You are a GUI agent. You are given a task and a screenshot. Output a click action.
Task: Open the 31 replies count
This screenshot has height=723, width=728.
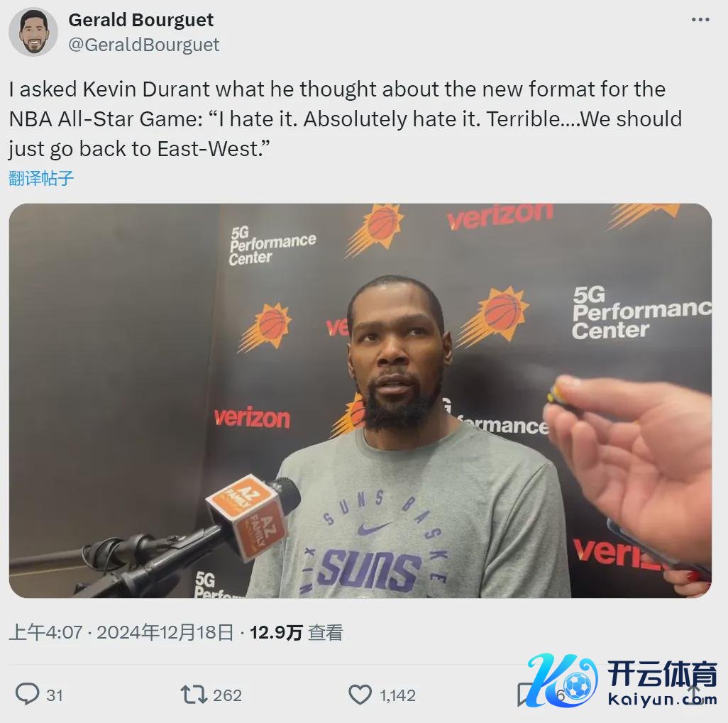pyautogui.click(x=55, y=695)
